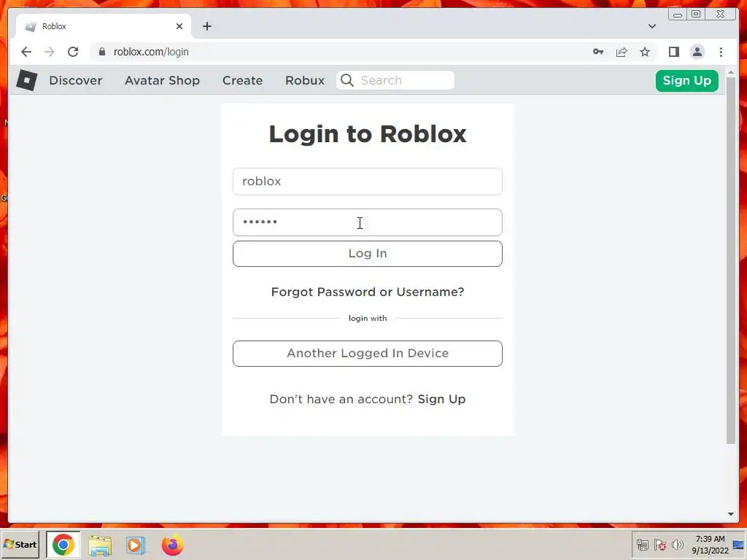Bookmark this page with the star
Viewport: 747px width, 560px height.
point(645,52)
